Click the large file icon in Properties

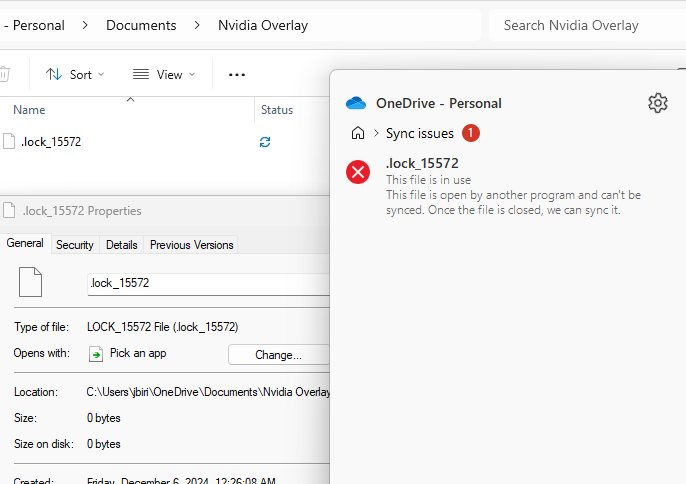point(31,282)
